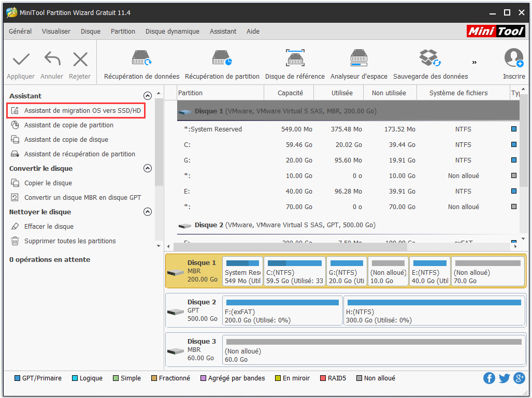Open the Disque menu
532x398 pixels.
click(x=91, y=31)
